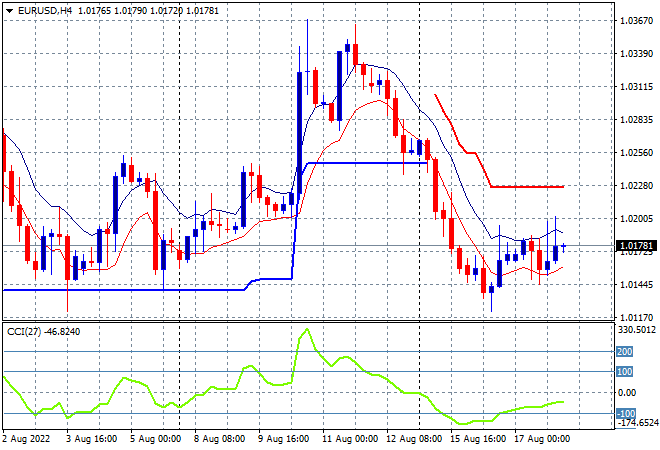Select the 12 Aug 08:00 time label
660x450 pixels.
(414, 439)
